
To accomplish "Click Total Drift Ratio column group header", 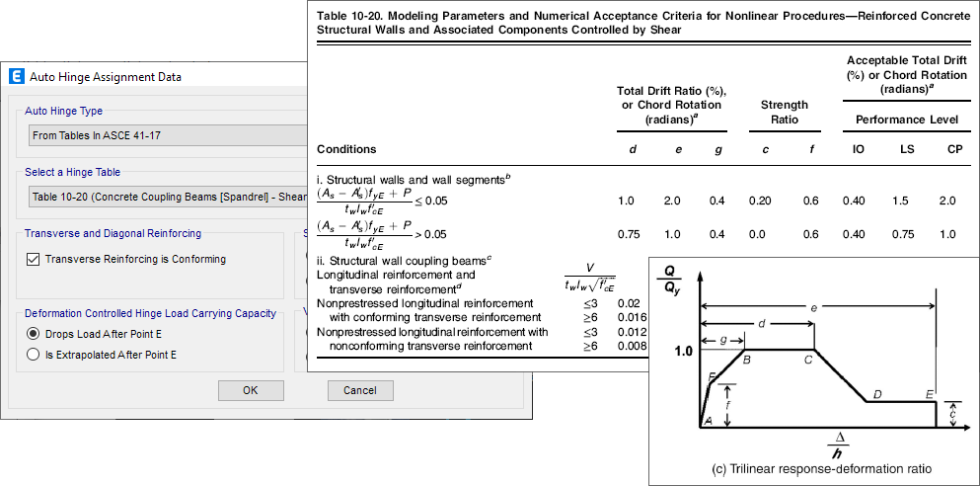I will (x=672, y=105).
